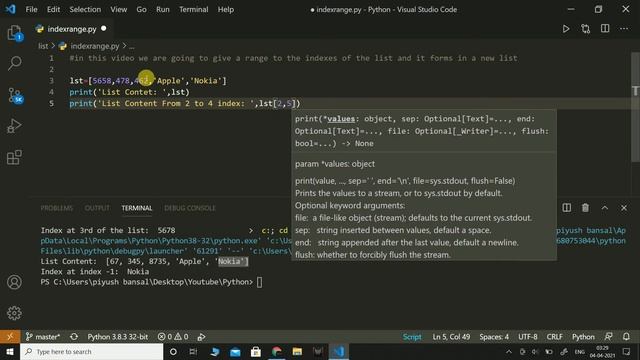Change language mode via Python
Image resolution: width=640 pixels, height=360 pixels.
pos(583,337)
